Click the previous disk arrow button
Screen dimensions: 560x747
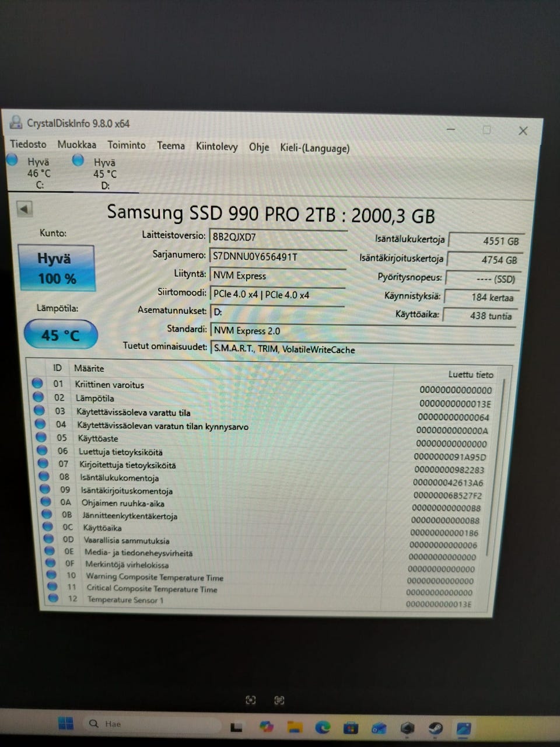24,208
